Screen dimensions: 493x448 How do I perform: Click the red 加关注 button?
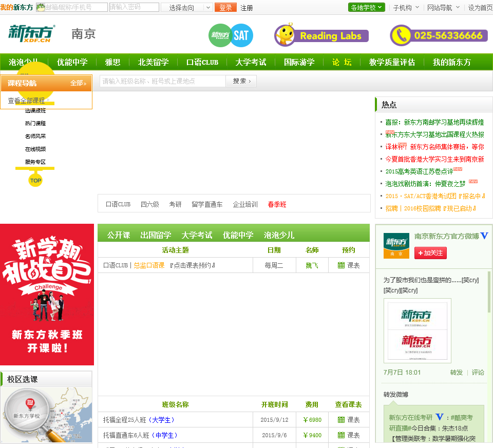[x=430, y=253]
